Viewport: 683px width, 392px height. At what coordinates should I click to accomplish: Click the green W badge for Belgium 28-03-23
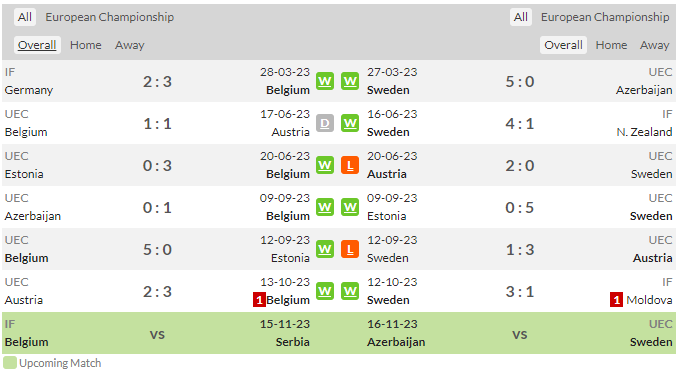pyautogui.click(x=325, y=81)
